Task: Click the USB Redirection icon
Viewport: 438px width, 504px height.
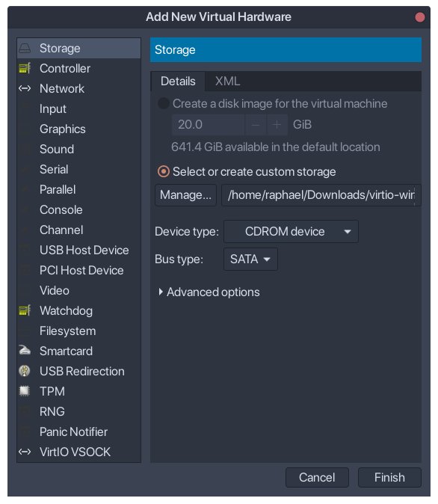Action: click(25, 371)
